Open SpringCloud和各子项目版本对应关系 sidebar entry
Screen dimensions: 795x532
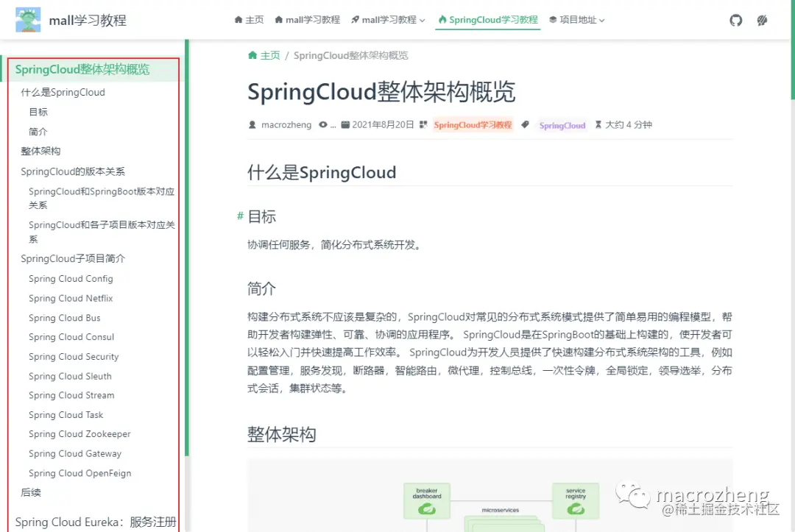102,232
